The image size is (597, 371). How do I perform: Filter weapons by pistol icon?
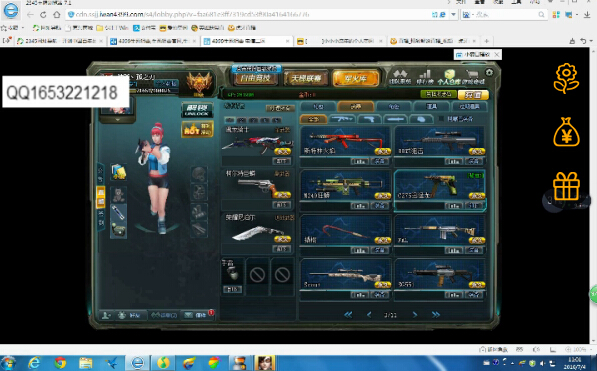click(369, 119)
